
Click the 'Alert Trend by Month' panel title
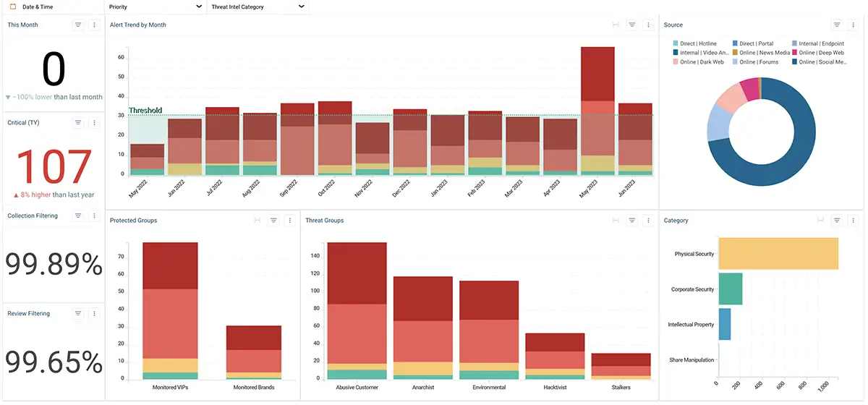click(x=138, y=25)
